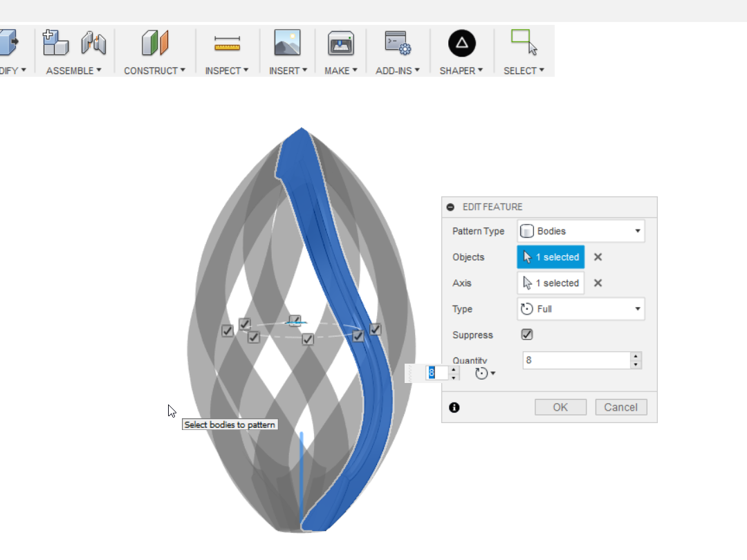Click the Insert image icon
Screen dimensions: 747x560
[x=287, y=43]
